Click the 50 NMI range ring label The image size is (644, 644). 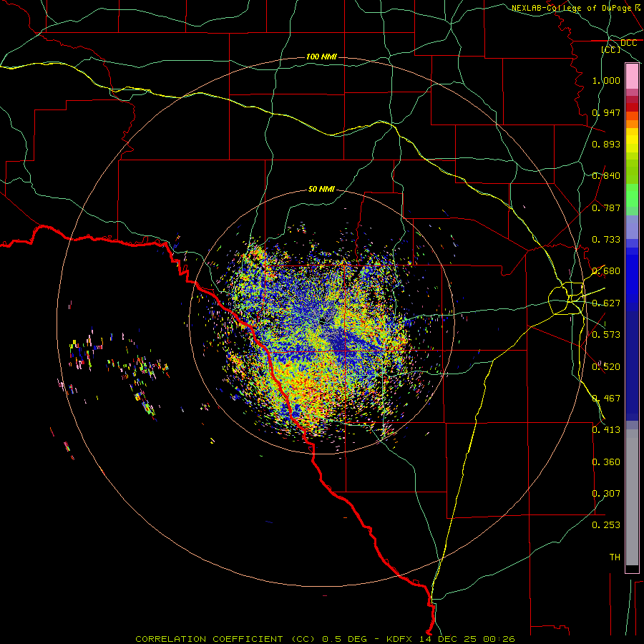click(321, 190)
